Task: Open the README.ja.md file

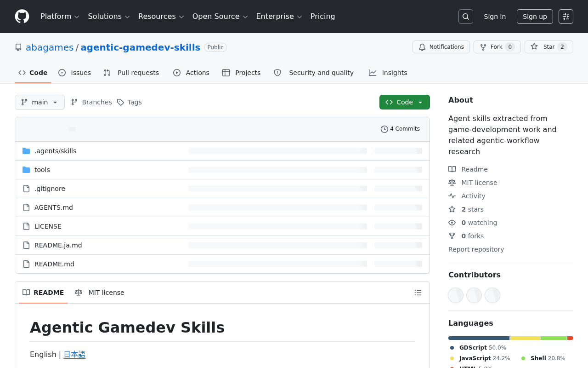Action: coord(58,245)
